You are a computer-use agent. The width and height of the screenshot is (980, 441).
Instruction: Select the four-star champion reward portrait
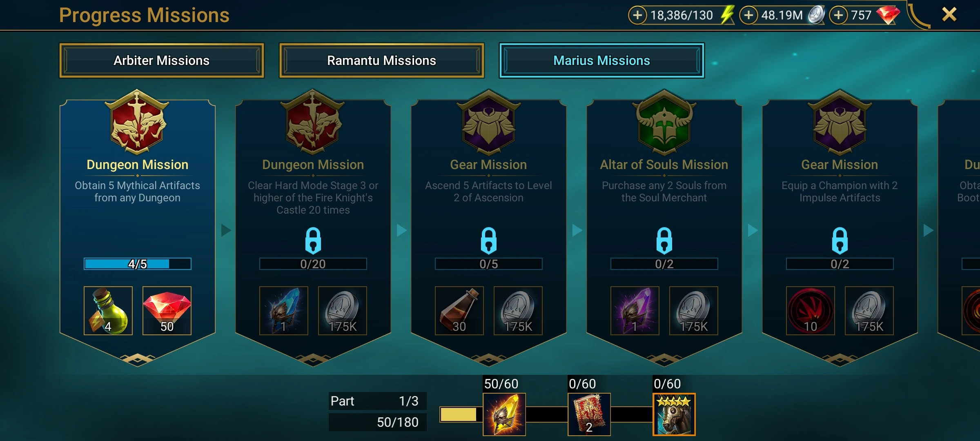pyautogui.click(x=674, y=414)
